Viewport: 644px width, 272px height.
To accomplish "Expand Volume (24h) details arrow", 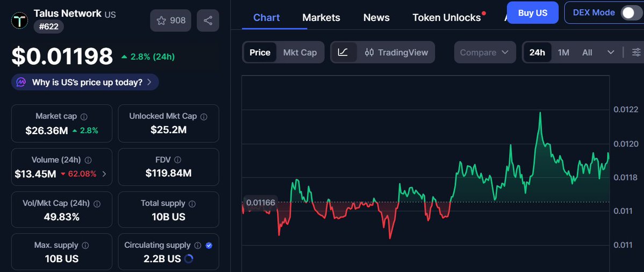I will point(104,174).
